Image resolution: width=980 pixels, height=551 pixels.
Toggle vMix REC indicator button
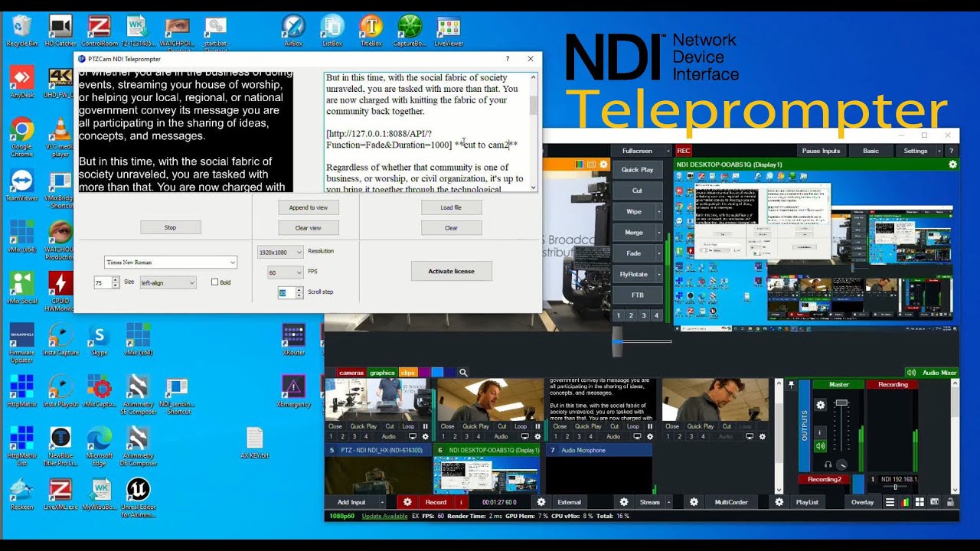pyautogui.click(x=683, y=151)
